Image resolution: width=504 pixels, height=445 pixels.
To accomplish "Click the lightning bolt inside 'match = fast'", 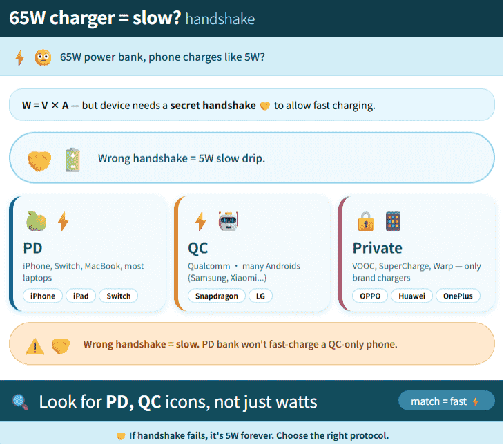I will click(476, 401).
